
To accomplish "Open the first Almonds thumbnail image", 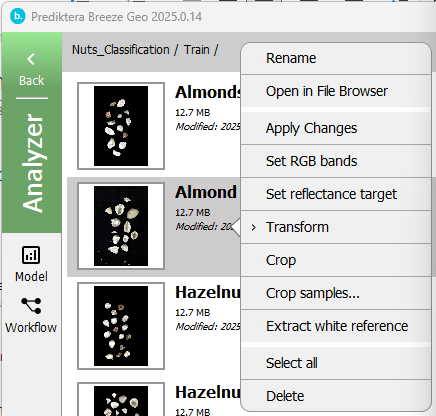I will point(121,126).
